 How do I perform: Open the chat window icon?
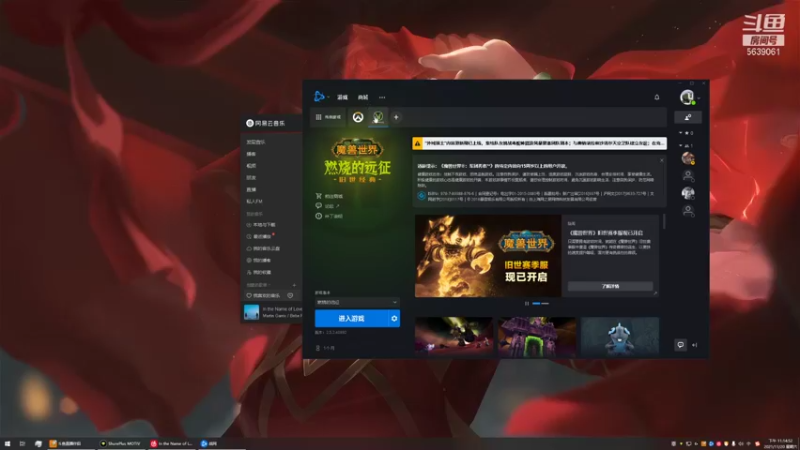[x=681, y=345]
